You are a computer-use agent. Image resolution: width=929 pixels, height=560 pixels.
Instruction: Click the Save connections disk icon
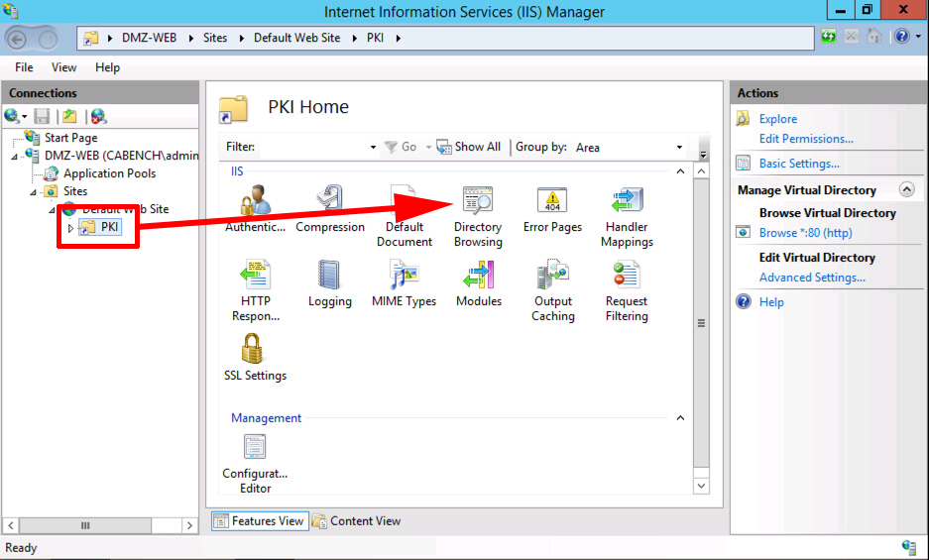[42, 116]
